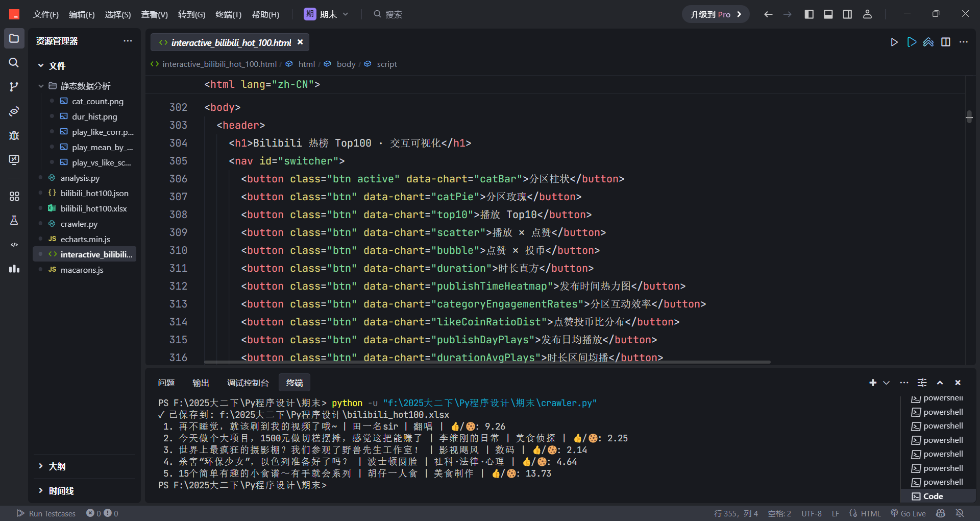
Task: Open the 编辑(E) menu
Action: pyautogui.click(x=82, y=14)
